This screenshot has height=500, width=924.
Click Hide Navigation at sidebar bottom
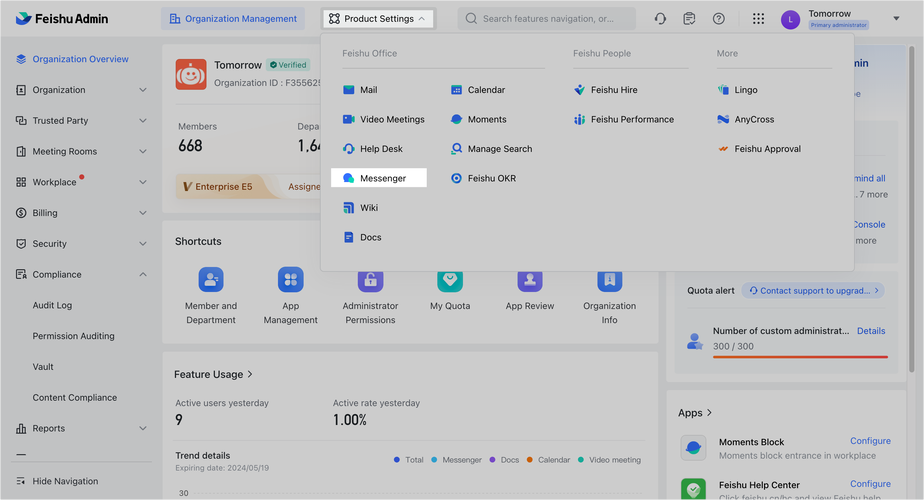click(58, 481)
